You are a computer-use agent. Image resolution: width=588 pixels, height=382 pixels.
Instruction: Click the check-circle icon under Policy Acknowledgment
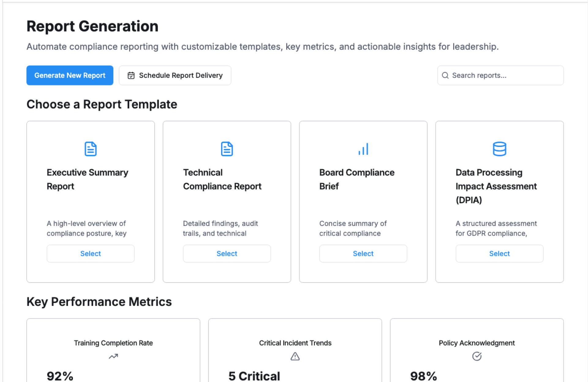(x=477, y=356)
